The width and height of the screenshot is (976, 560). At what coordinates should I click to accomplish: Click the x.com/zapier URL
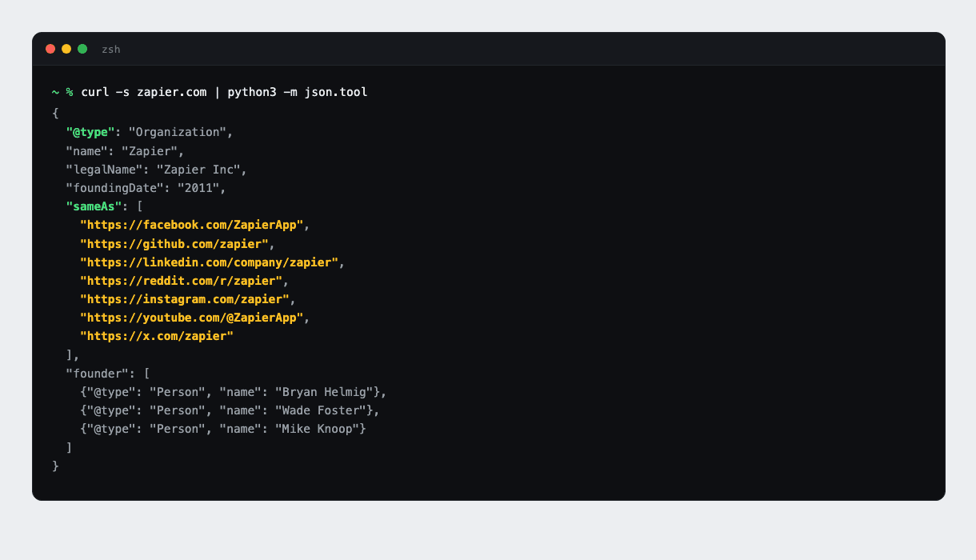[x=157, y=336]
